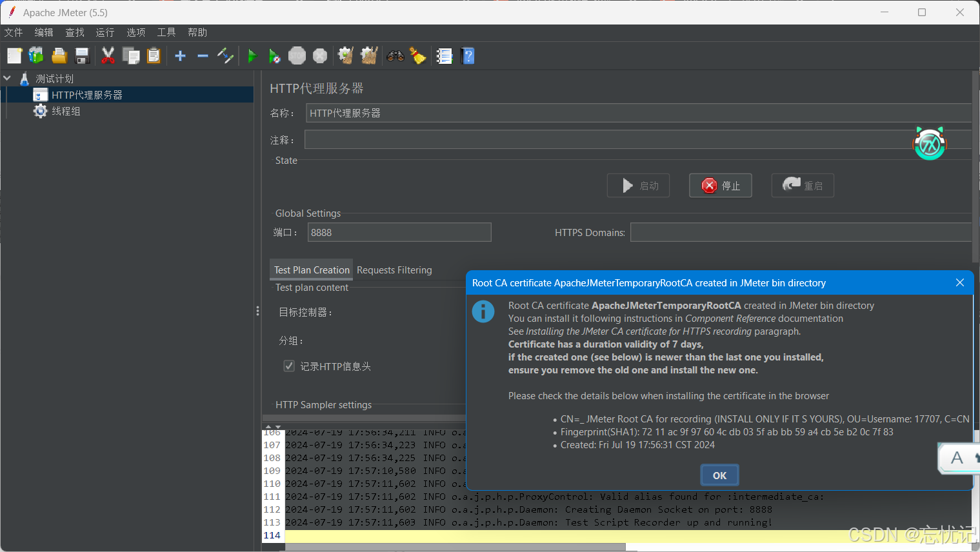Maximize the Apache JMeter window

tap(922, 12)
